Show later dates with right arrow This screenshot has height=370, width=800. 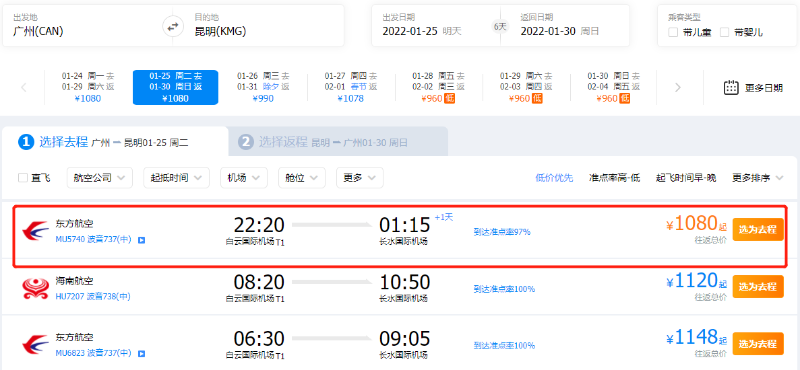(x=678, y=87)
